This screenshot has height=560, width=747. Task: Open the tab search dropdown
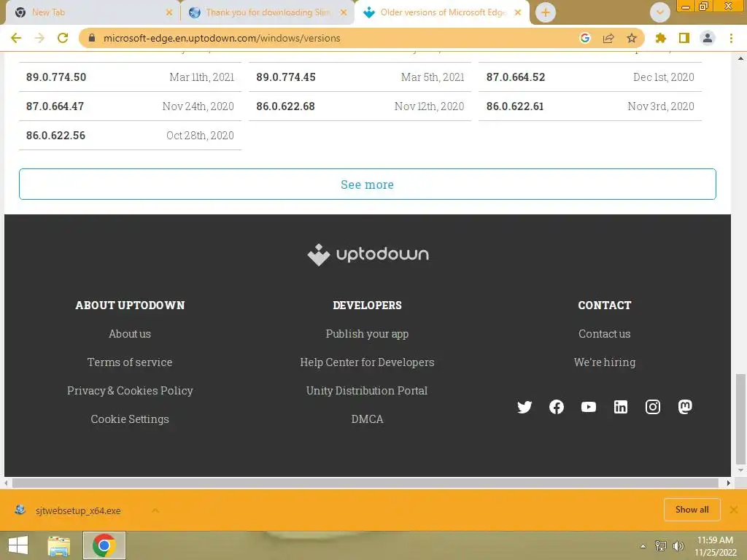point(659,12)
